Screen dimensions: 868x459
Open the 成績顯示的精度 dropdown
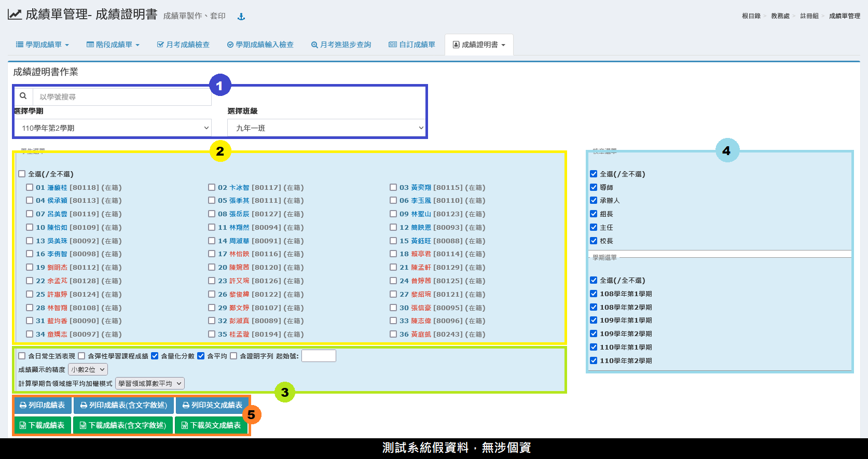88,369
